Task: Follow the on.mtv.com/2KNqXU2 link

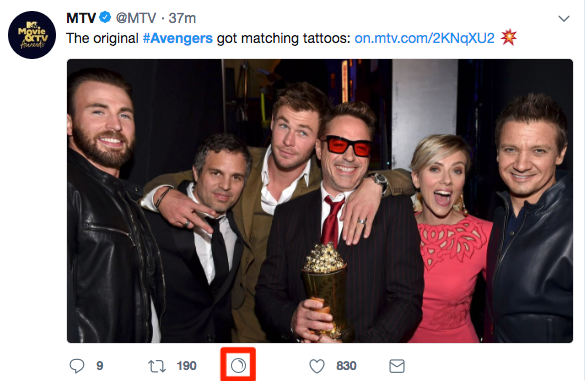Action: pyautogui.click(x=424, y=38)
